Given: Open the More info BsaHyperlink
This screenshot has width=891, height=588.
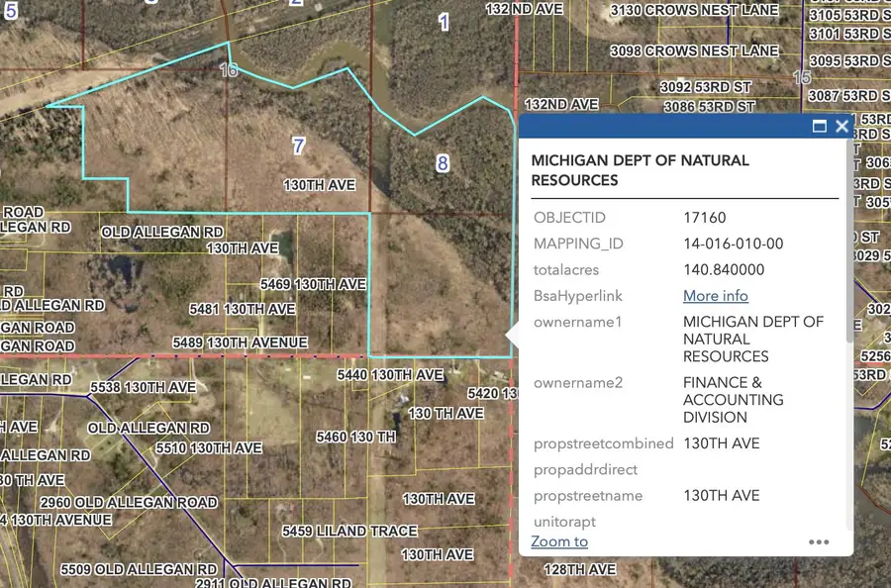Looking at the screenshot, I should tap(715, 295).
